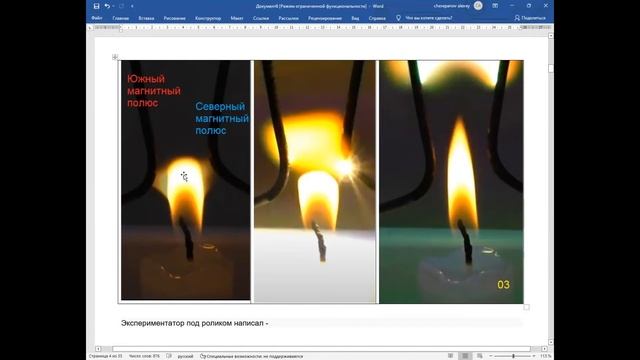Click the horizontal scrollbar left arrow
Viewport: 640px width, 360px height.
click(x=98, y=349)
